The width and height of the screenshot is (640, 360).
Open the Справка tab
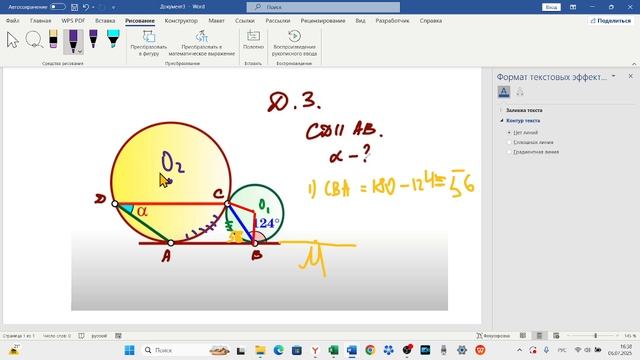coord(431,20)
